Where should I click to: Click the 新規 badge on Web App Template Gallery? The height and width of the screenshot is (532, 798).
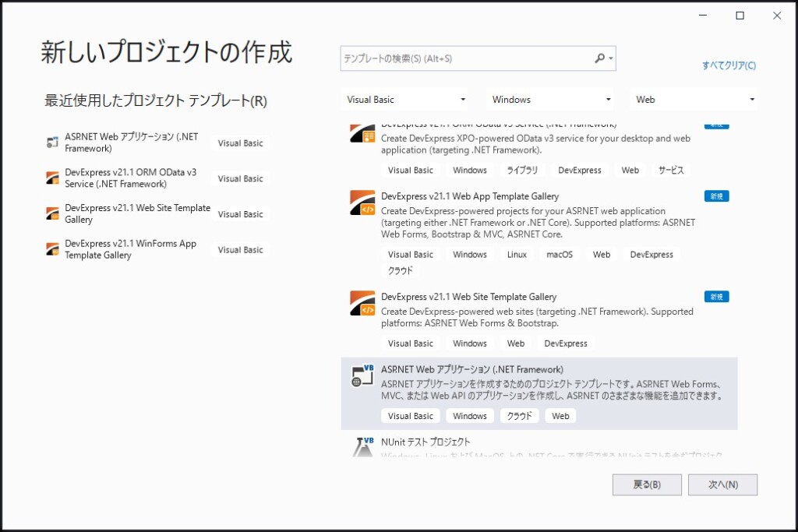pyautogui.click(x=716, y=196)
